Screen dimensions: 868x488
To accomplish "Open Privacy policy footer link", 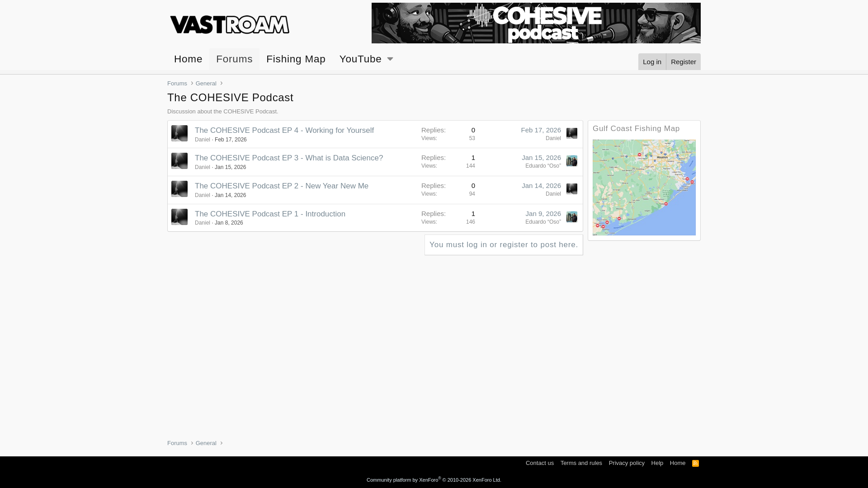I will point(627,463).
